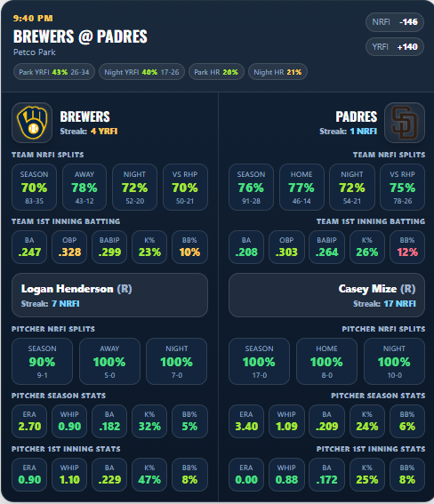Screen dimensions: 434x504
Task: Open the Logan Henderson pitcher card
Action: [x=109, y=295]
